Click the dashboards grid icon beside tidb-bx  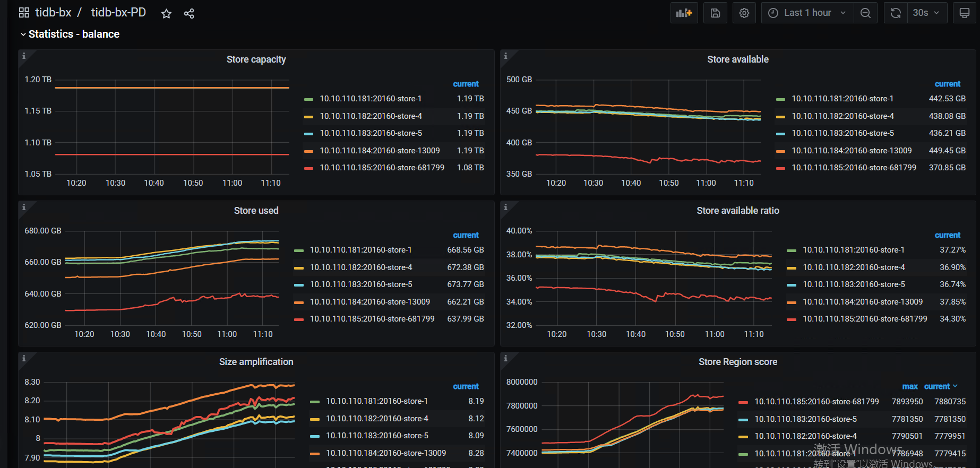pos(24,13)
